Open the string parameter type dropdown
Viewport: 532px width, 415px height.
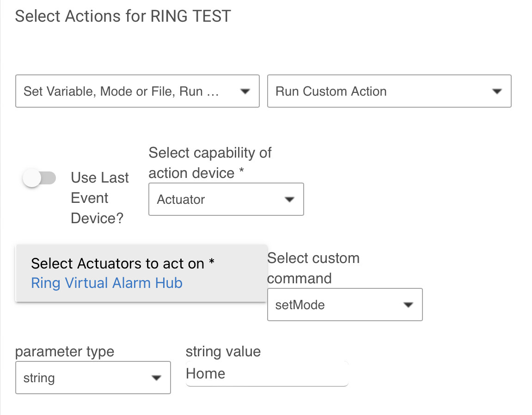click(93, 378)
